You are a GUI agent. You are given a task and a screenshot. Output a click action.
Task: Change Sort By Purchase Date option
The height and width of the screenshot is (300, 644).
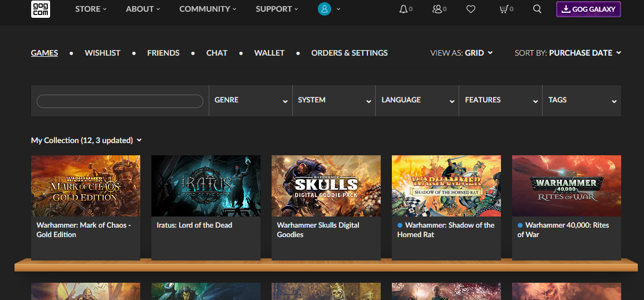tap(568, 53)
